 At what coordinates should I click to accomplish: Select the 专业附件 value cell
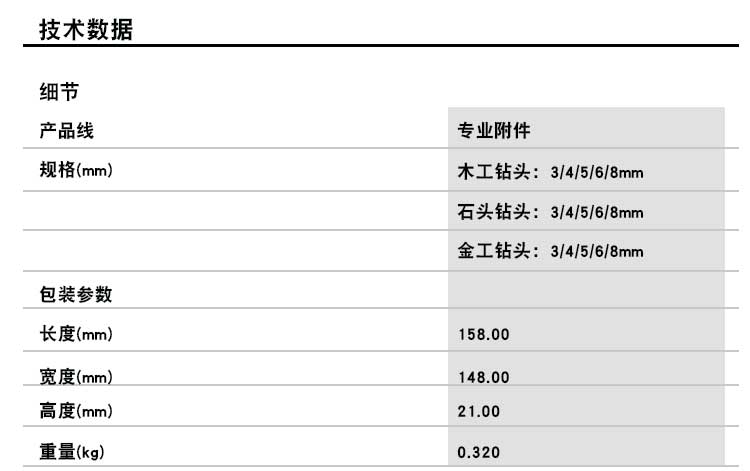(x=493, y=131)
